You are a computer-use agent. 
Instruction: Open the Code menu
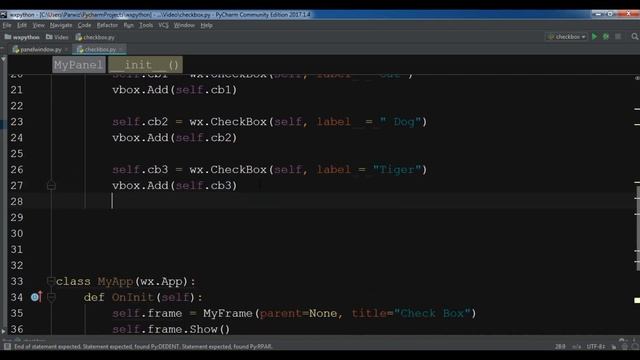click(84, 25)
